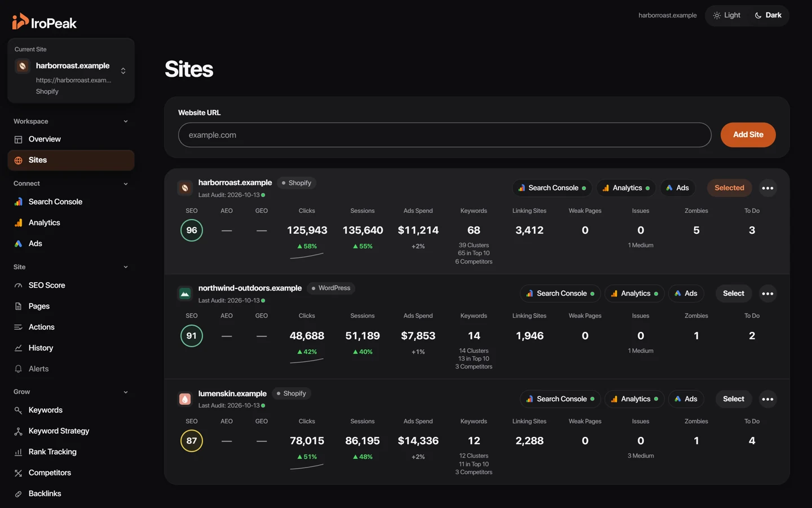This screenshot has height=508, width=812.
Task: Open the Ads sidebar item
Action: click(71, 244)
